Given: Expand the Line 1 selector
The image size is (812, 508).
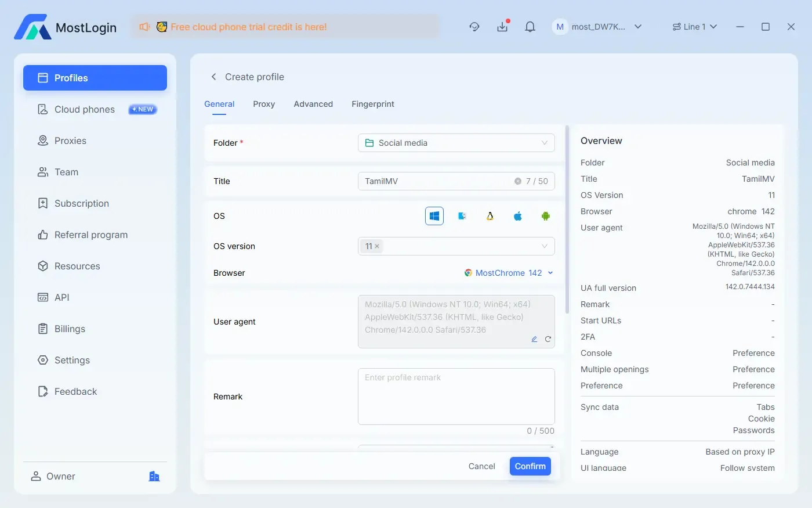Looking at the screenshot, I should (694, 27).
